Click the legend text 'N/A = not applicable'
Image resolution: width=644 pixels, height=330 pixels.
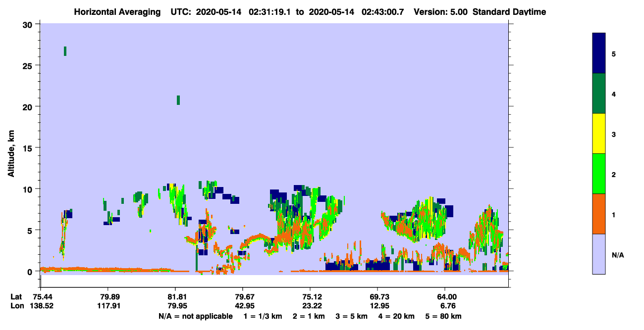pos(196,316)
